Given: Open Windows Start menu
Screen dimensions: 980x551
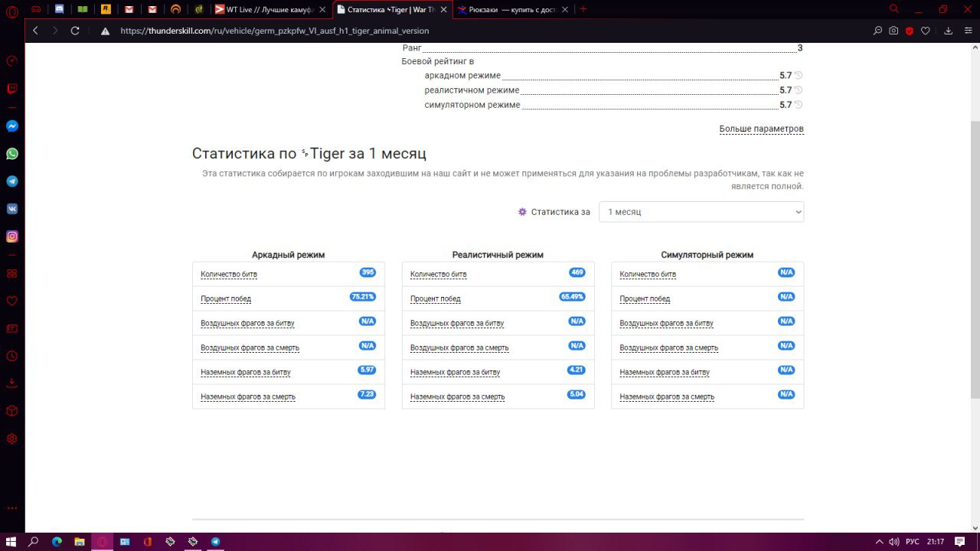Looking at the screenshot, I should tap(11, 541).
